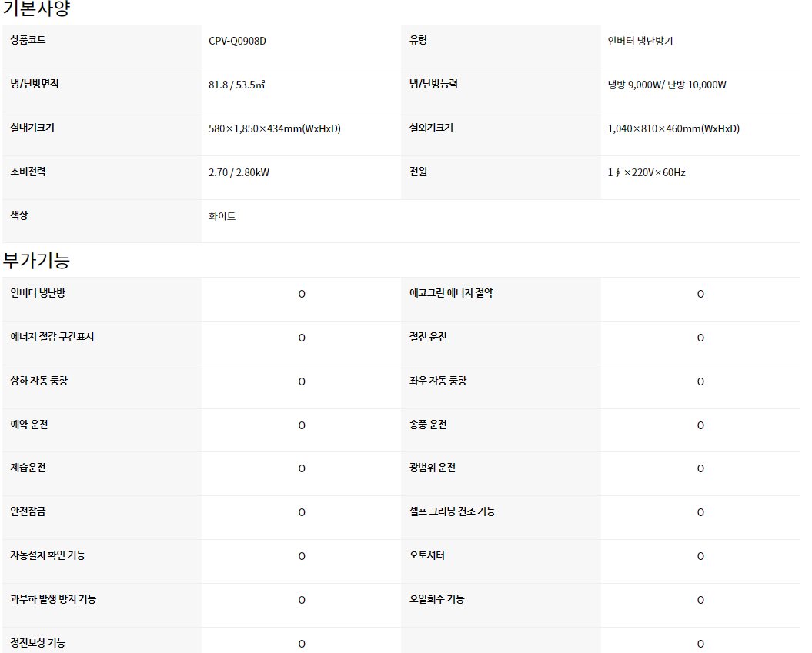Viewport: 812px width, 653px height.
Task: Click the O mark for 예약 운전
Action: point(302,425)
